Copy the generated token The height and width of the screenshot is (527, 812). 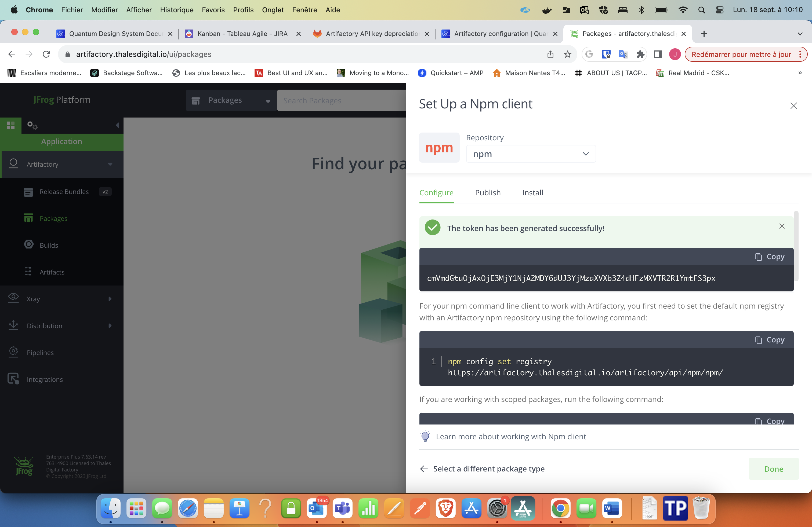(x=769, y=257)
